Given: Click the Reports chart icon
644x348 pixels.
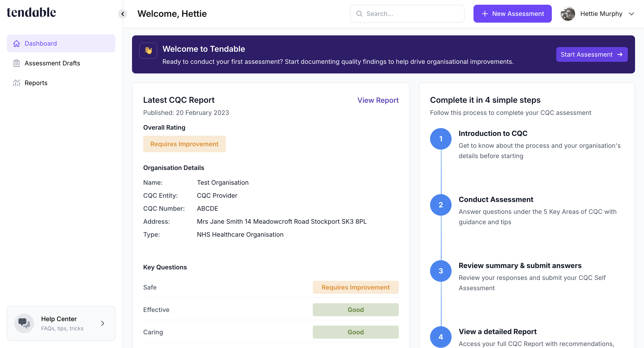Looking at the screenshot, I should (17, 83).
